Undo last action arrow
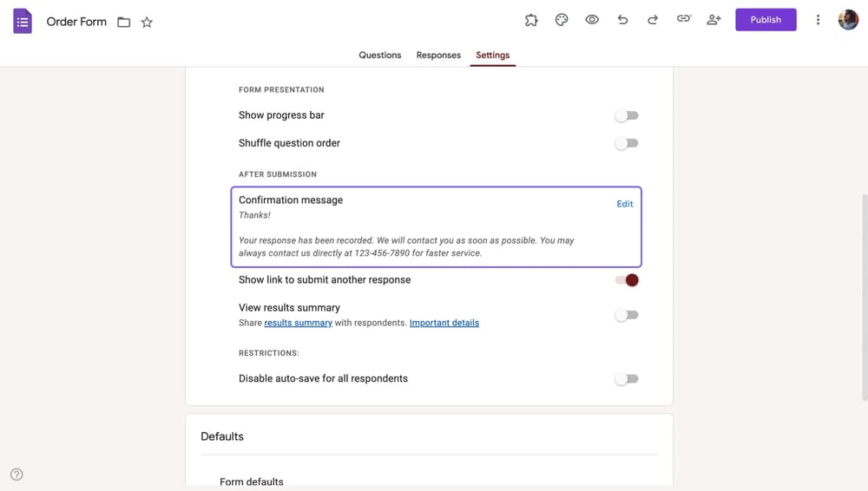This screenshot has width=868, height=491. click(x=622, y=20)
